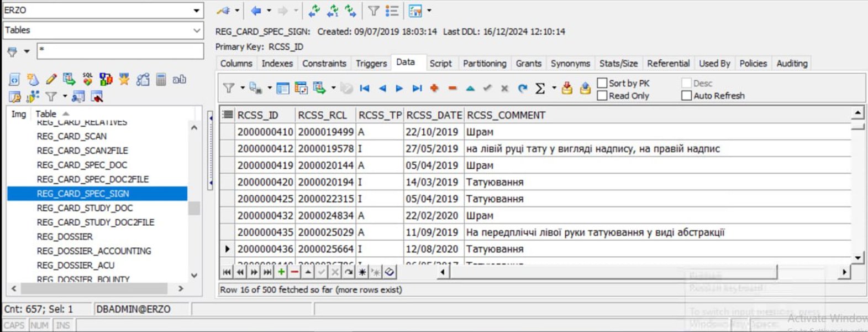Click the green plus in grid navigator
This screenshot has width=868, height=332.
coord(281,272)
